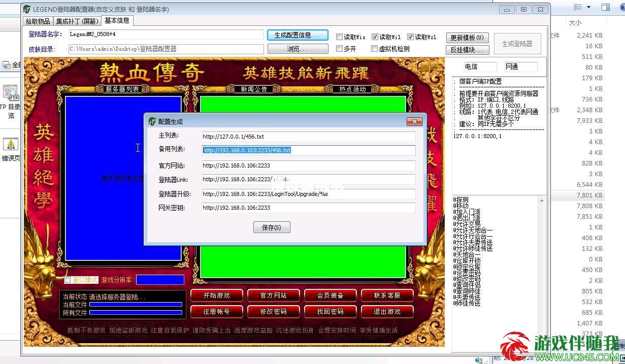The height and width of the screenshot is (364, 625).
Task: Click the 新闻公告 header label
Action: click(254, 89)
